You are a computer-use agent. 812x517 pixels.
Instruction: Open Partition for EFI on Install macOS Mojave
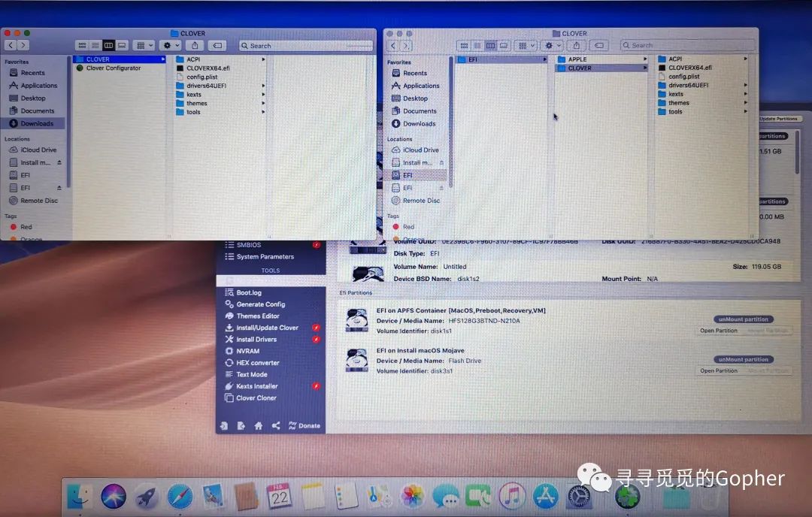click(719, 370)
